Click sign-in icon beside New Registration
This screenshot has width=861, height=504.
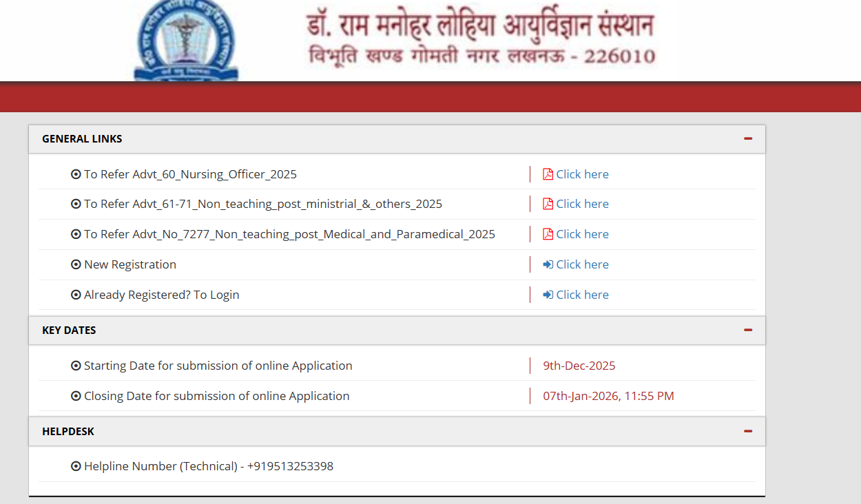[x=548, y=264]
